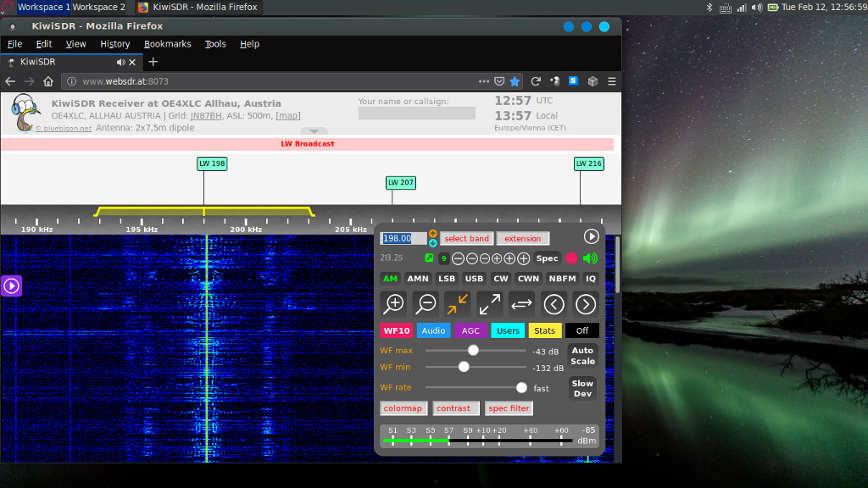The height and width of the screenshot is (488, 868).
Task: Click the Slow Dev button
Action: click(x=582, y=388)
